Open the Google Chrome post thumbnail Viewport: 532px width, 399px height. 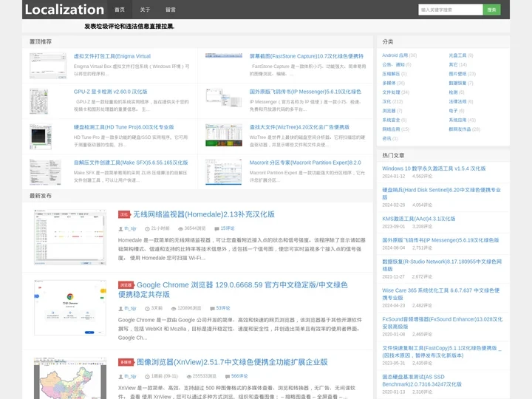(70, 307)
